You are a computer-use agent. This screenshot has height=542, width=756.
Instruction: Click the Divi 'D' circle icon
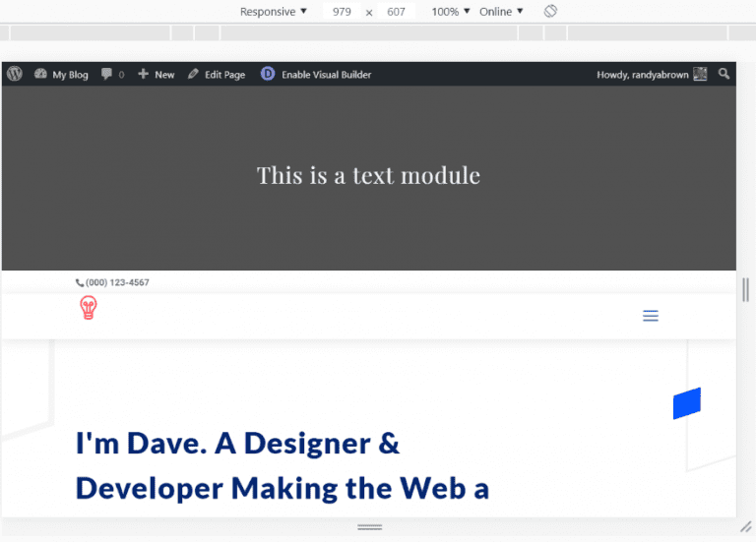tap(268, 74)
